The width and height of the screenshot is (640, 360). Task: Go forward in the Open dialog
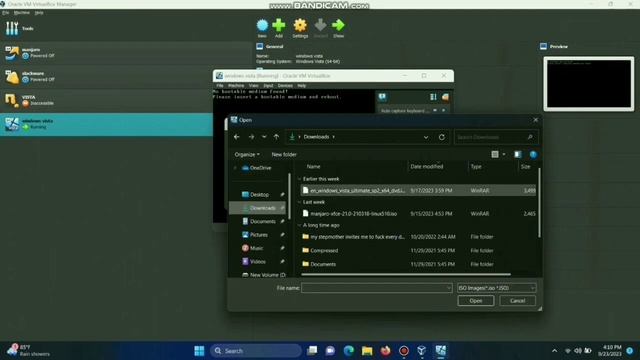click(251, 137)
